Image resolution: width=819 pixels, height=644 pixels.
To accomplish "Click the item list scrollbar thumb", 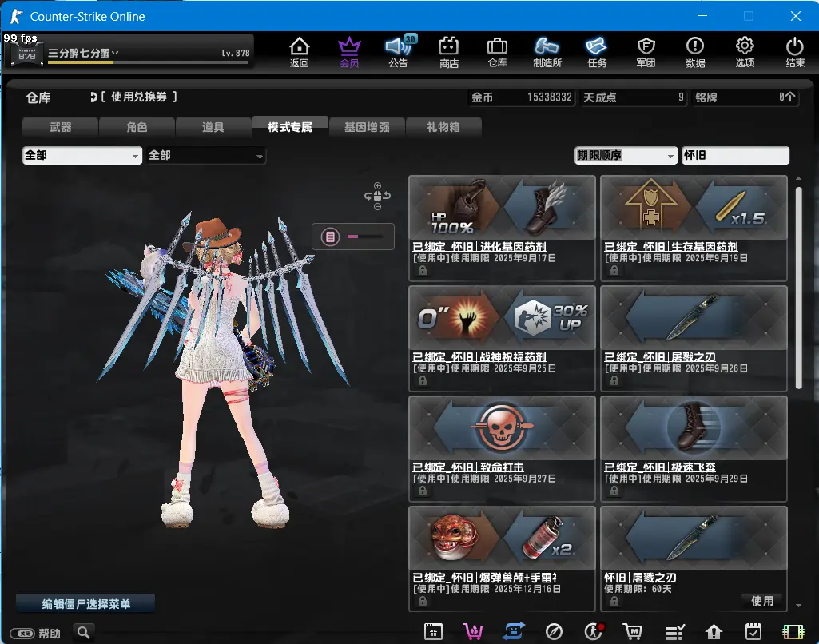I will [x=798, y=288].
